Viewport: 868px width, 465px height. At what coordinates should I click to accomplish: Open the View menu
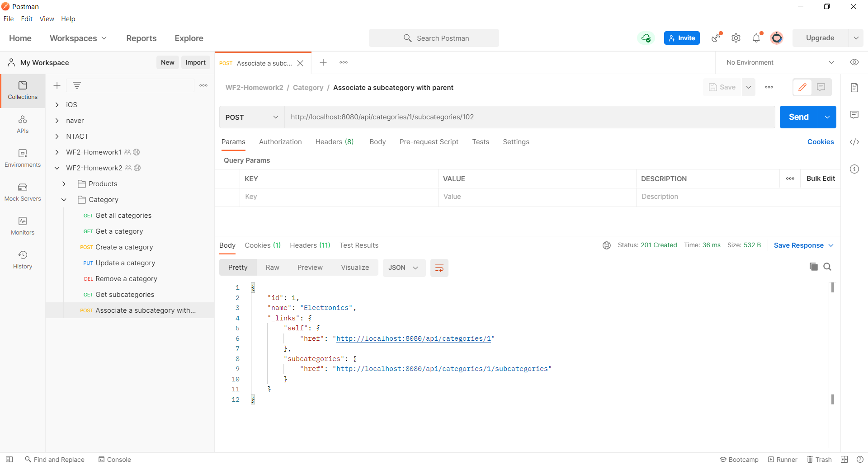pos(47,19)
